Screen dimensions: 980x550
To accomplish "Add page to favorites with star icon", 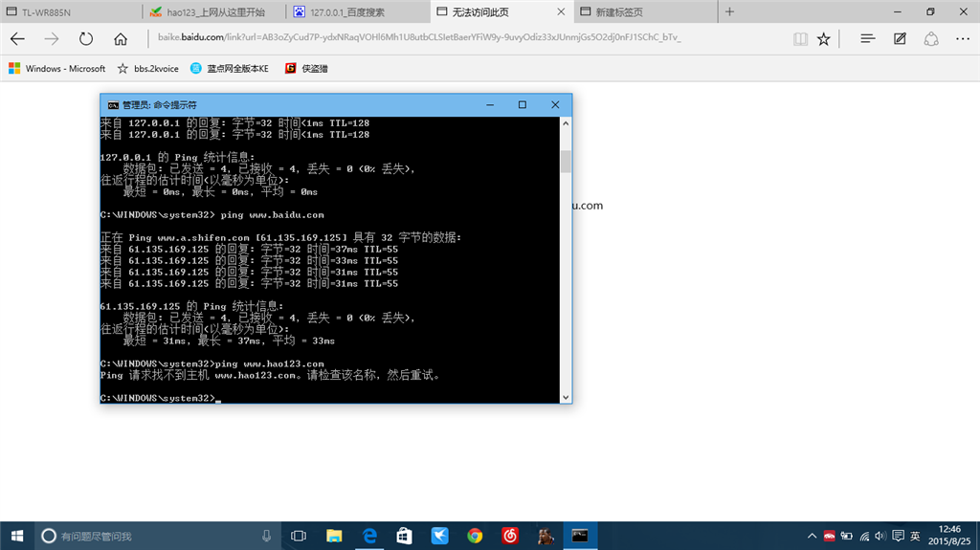I will click(x=824, y=39).
